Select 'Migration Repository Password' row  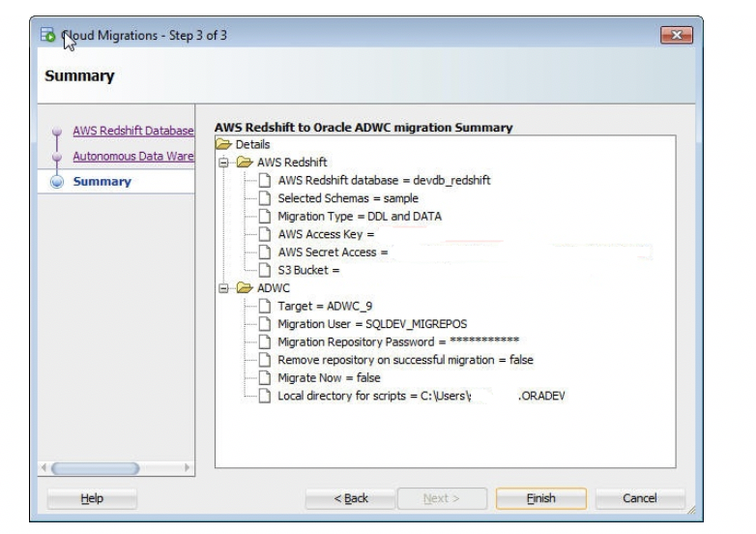[398, 341]
